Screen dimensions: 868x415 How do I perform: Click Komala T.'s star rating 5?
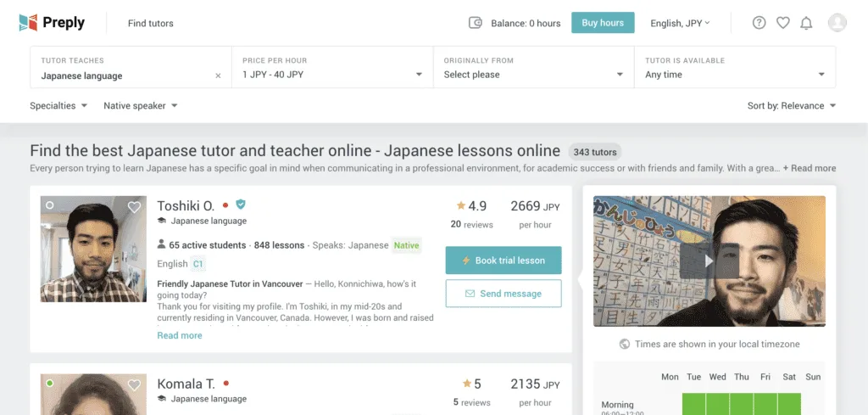coord(471,384)
